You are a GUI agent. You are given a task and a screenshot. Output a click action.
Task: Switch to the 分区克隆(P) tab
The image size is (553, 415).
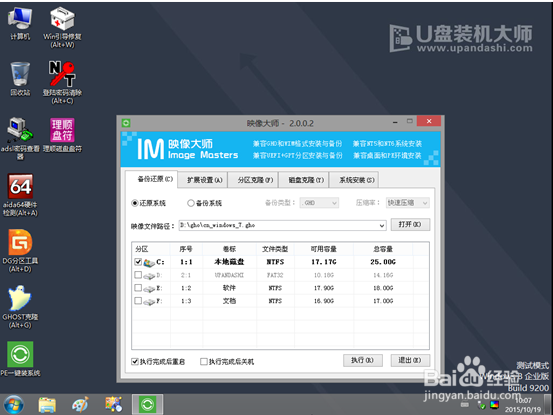pyautogui.click(x=253, y=180)
